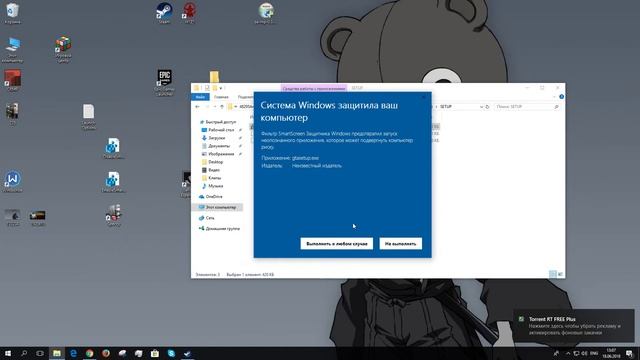This screenshot has width=640, height=360.
Task: Open Action Center notifications icon
Action: tap(629, 353)
